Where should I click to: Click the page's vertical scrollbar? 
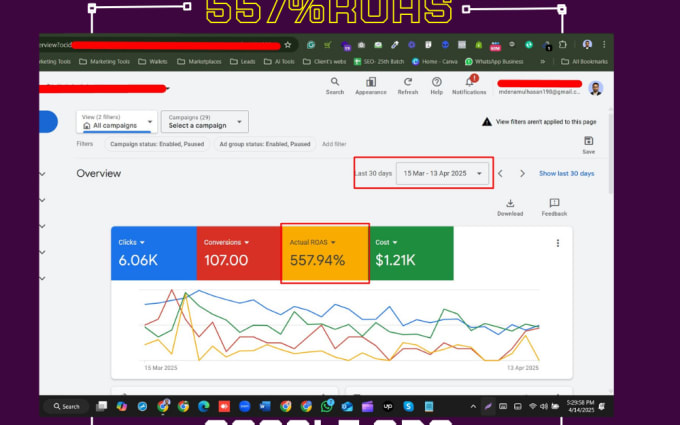[x=611, y=152]
